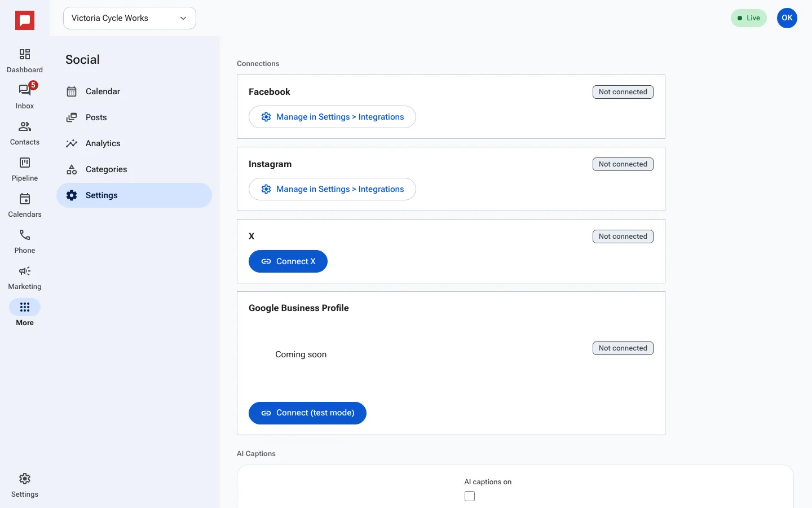
Task: Go to Contacts in the sidebar
Action: pos(25,133)
